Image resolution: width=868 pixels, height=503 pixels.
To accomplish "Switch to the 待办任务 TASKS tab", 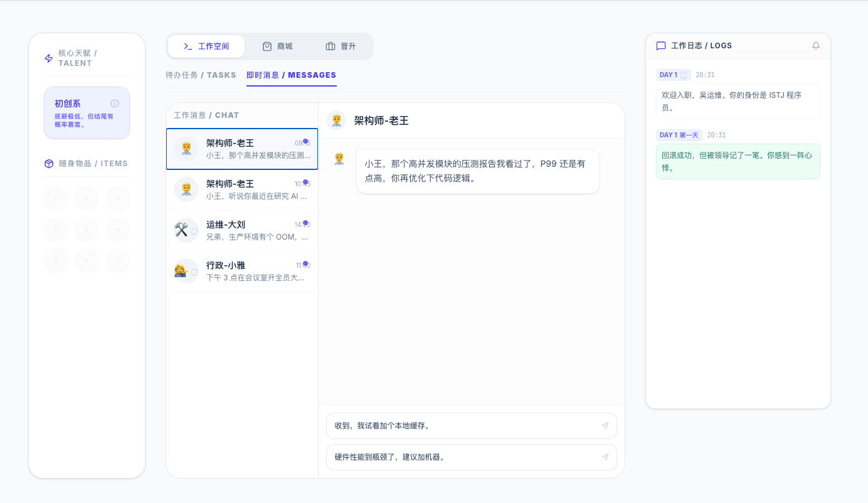I will pyautogui.click(x=199, y=75).
